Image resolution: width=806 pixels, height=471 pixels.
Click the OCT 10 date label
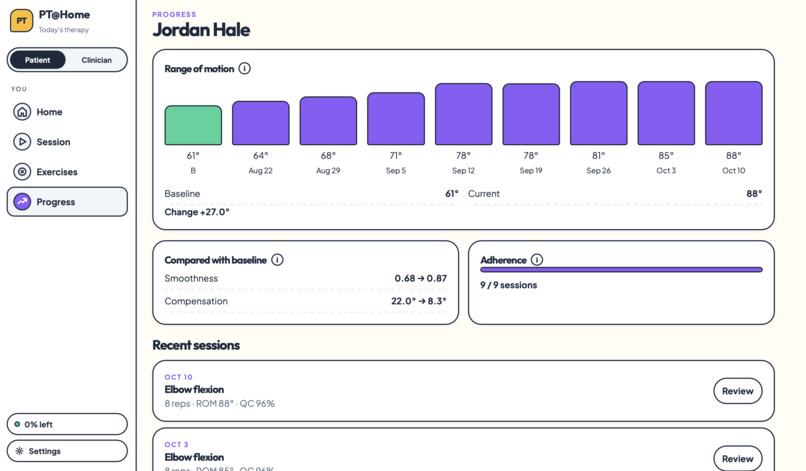coord(178,377)
